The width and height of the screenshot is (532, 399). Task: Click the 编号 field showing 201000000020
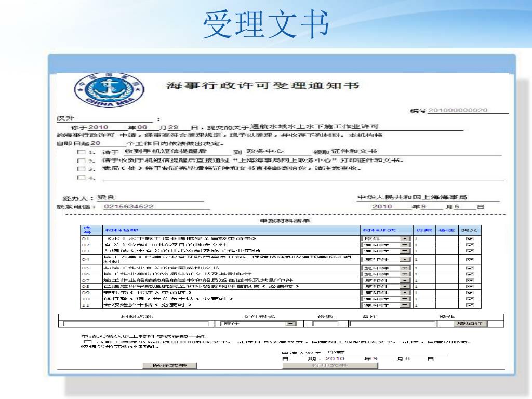pyautogui.click(x=468, y=110)
